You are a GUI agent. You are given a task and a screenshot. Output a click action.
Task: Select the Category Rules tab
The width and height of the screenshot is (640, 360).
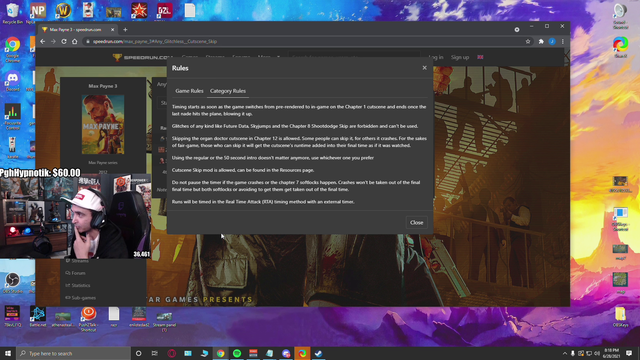tap(228, 91)
